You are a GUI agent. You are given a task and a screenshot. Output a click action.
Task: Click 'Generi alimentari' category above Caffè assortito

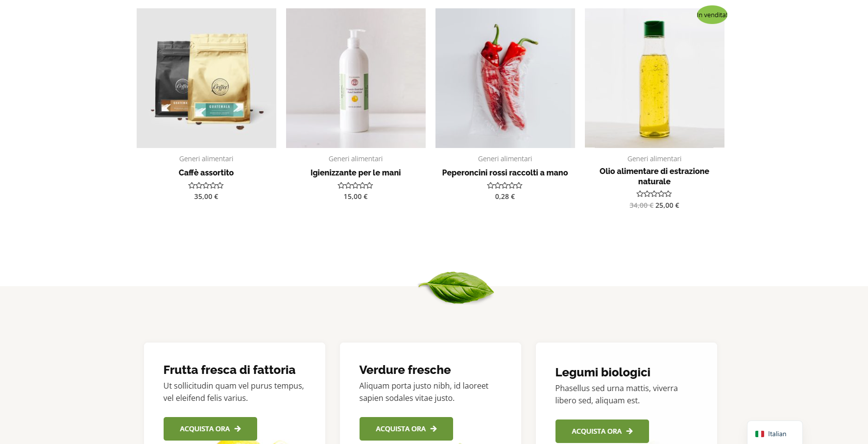(x=206, y=159)
